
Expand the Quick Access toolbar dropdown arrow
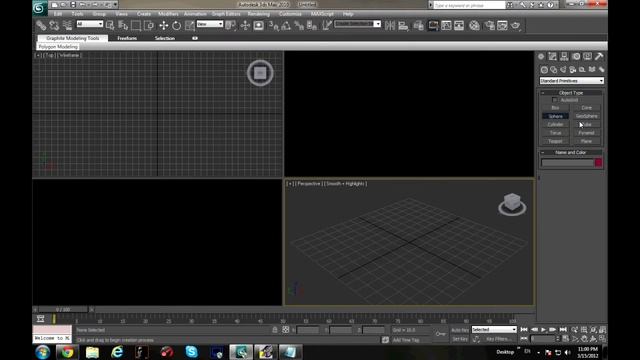click(x=116, y=4)
